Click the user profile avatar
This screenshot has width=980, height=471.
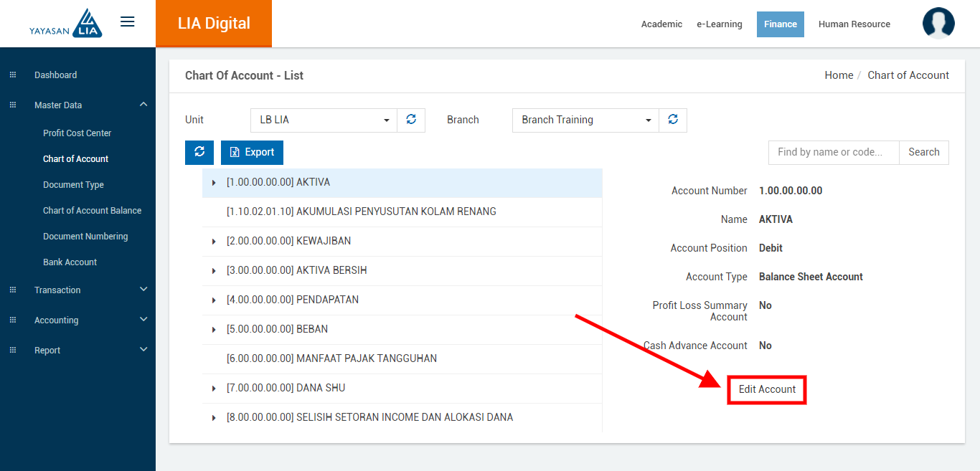tap(938, 24)
